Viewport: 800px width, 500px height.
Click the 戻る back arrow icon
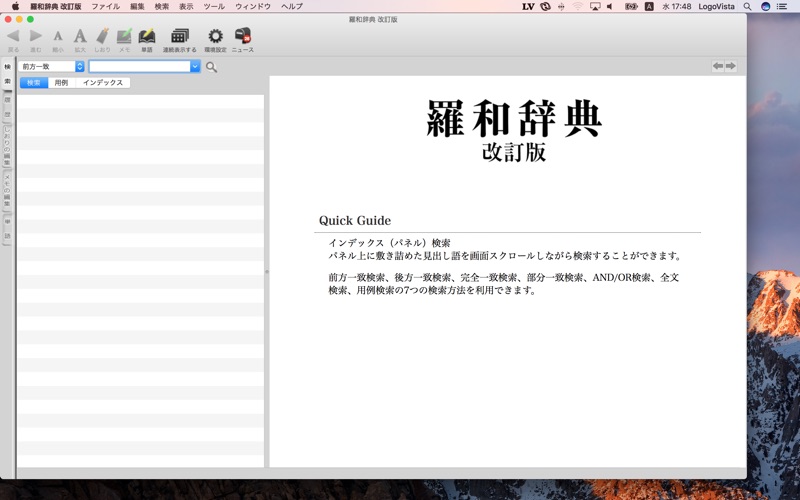13,36
